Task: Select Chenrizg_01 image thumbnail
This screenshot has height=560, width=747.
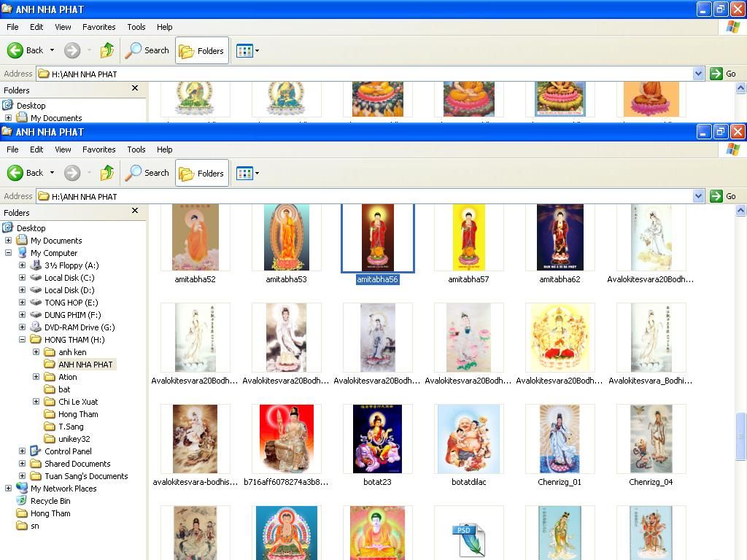Action: 560,438
